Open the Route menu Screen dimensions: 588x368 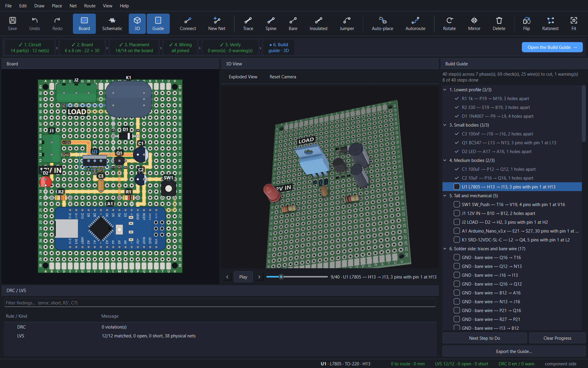click(90, 6)
